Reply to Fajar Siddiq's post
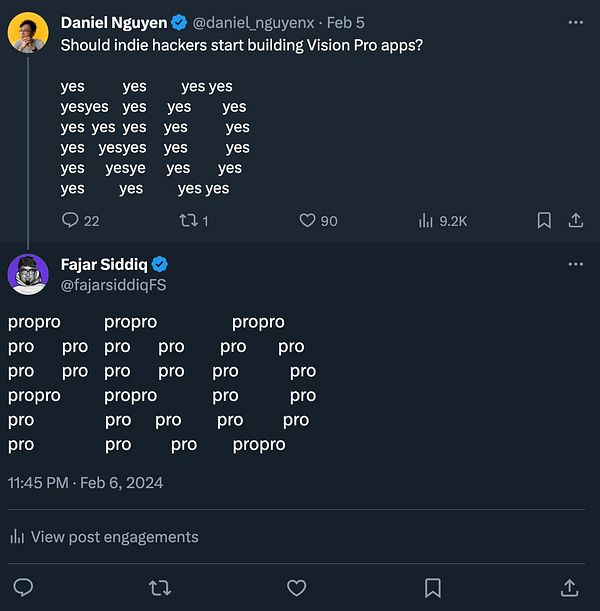This screenshot has width=600, height=611. click(23, 587)
